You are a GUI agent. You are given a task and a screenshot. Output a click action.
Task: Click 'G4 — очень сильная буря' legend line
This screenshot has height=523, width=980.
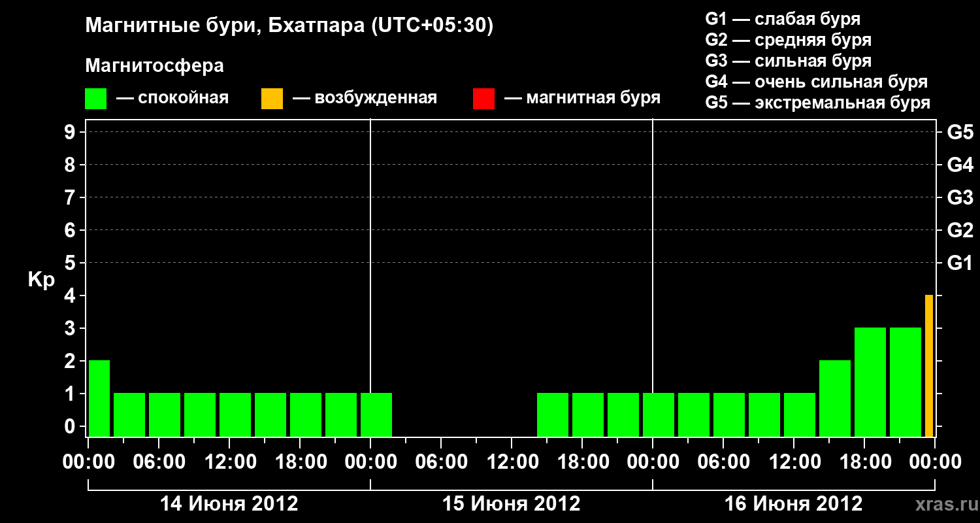pyautogui.click(x=817, y=82)
